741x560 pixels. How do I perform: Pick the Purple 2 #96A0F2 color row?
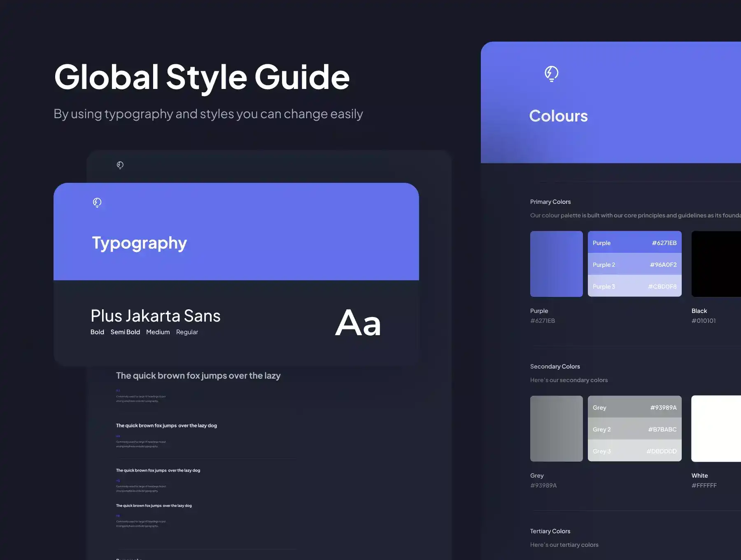pyautogui.click(x=634, y=264)
